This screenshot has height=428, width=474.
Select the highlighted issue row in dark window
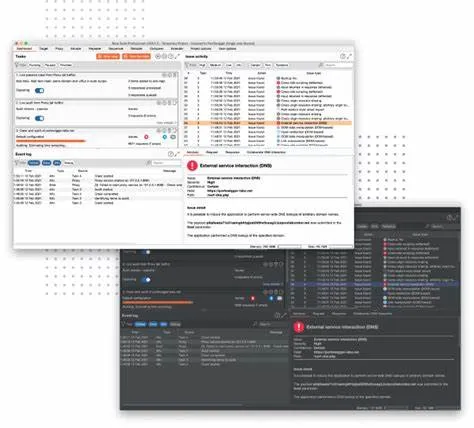point(373,284)
